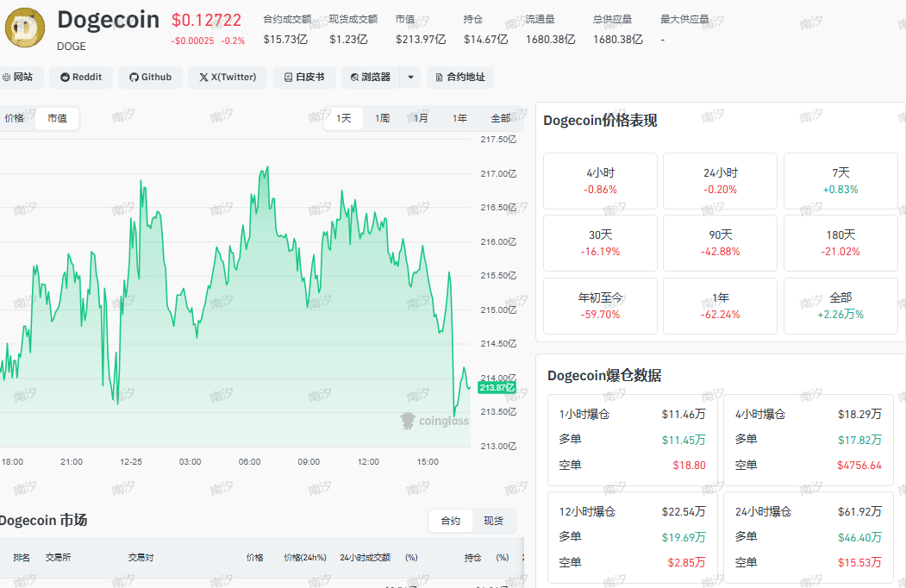Click the 24小时 空单 value $15.53万
The image size is (906, 588).
[x=859, y=562]
